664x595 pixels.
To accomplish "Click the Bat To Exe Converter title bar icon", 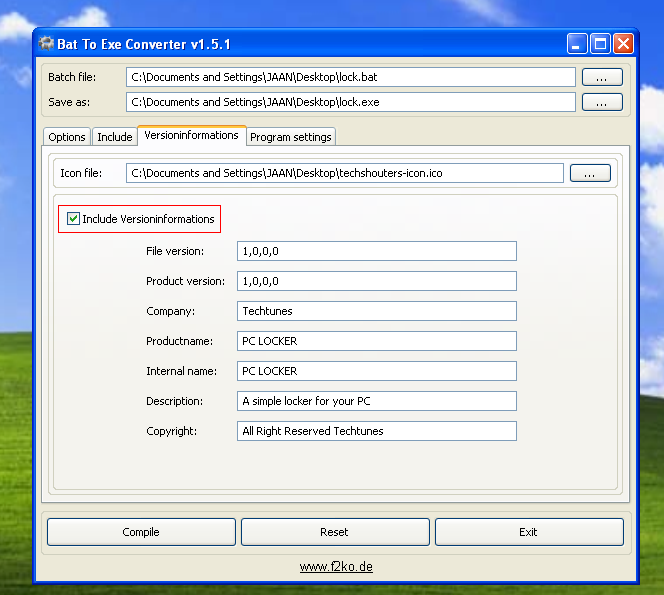I will pyautogui.click(x=46, y=44).
